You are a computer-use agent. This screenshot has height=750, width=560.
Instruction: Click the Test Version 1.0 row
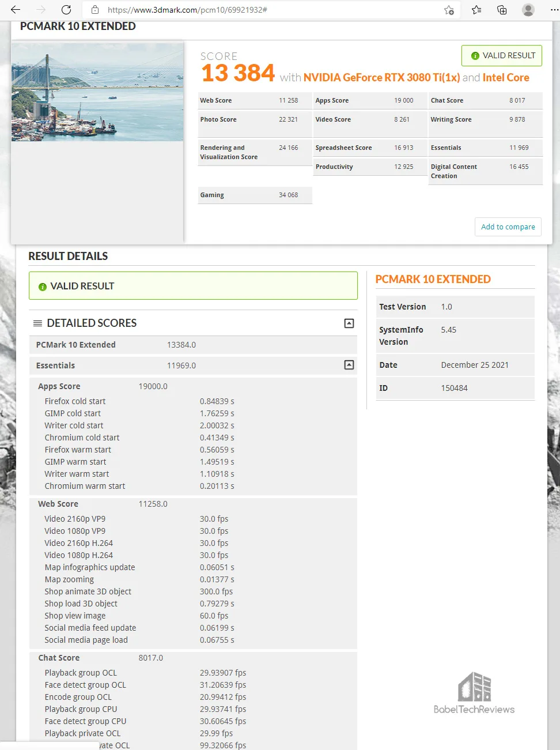tap(455, 307)
